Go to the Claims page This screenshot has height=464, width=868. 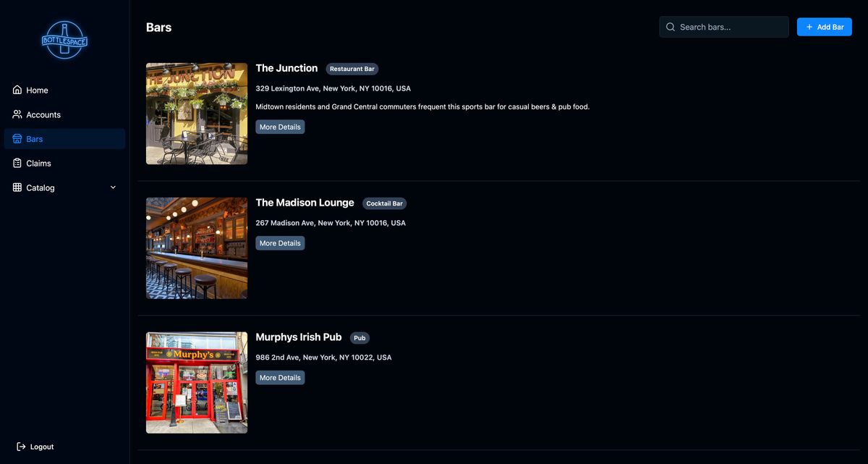point(38,164)
